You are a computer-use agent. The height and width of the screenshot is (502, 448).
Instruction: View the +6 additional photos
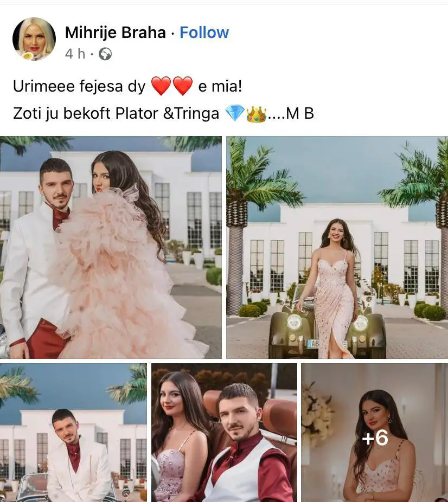pyautogui.click(x=375, y=433)
